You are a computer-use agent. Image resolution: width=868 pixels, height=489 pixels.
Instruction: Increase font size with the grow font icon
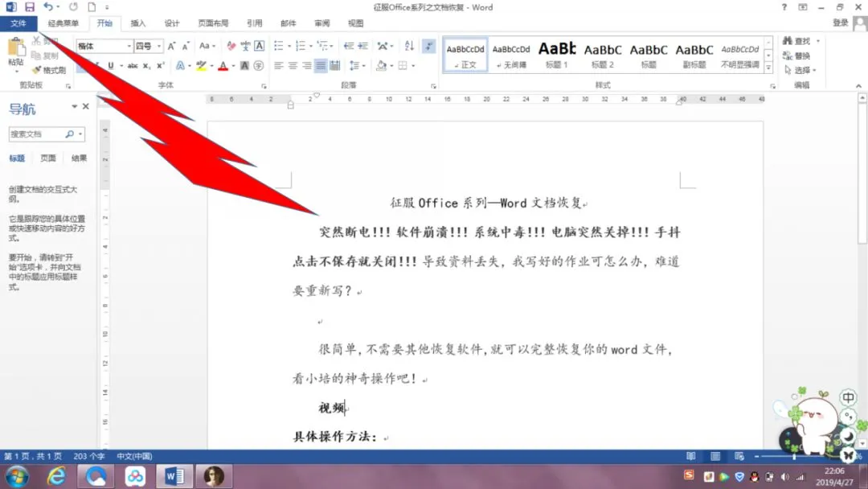click(x=172, y=46)
